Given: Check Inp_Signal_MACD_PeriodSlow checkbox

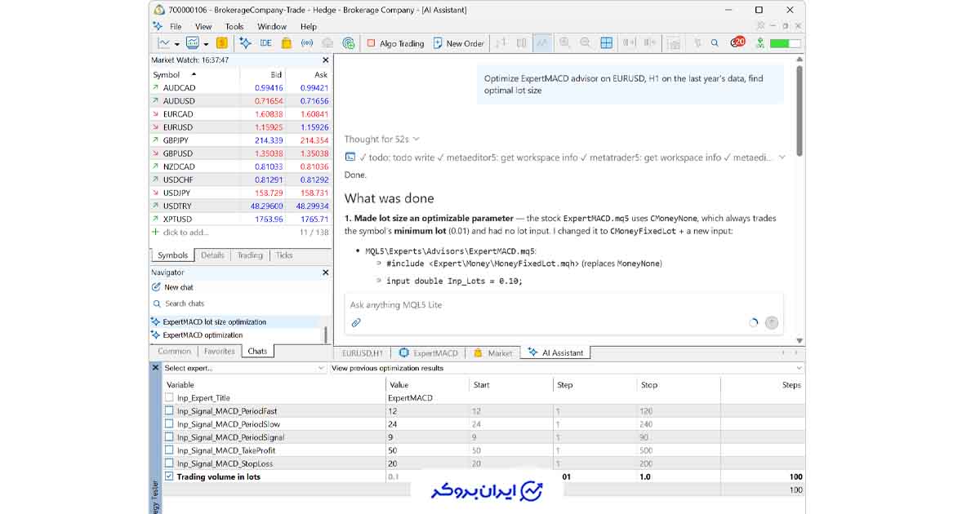Looking at the screenshot, I should pyautogui.click(x=169, y=424).
